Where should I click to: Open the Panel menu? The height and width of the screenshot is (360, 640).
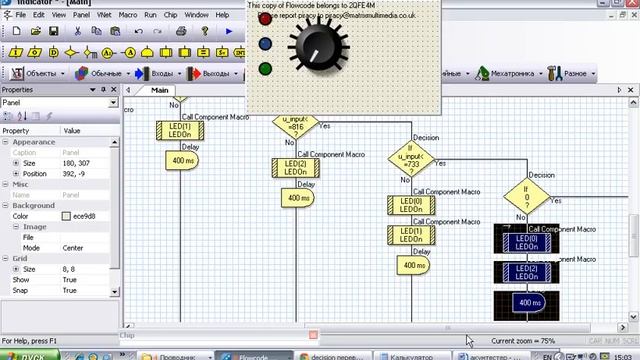point(81,15)
